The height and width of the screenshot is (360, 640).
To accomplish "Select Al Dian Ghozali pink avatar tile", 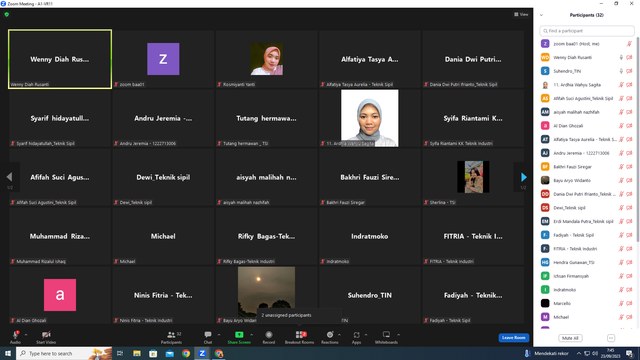I will [x=60, y=295].
